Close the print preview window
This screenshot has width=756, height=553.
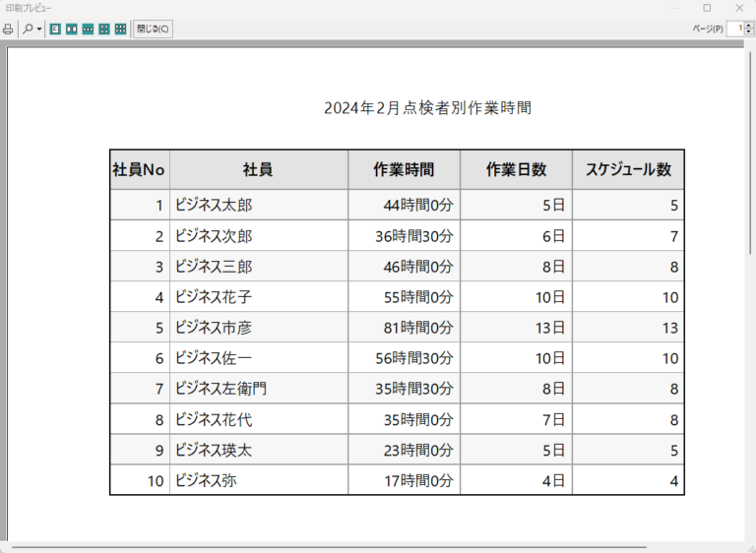(738, 8)
